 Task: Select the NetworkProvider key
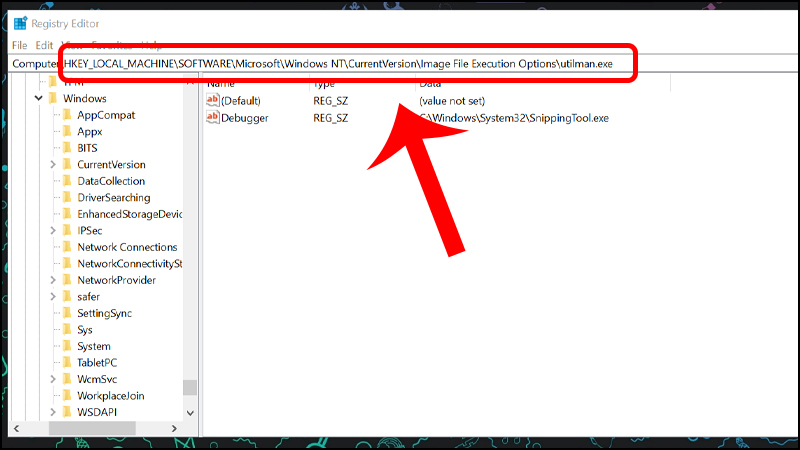pos(116,280)
